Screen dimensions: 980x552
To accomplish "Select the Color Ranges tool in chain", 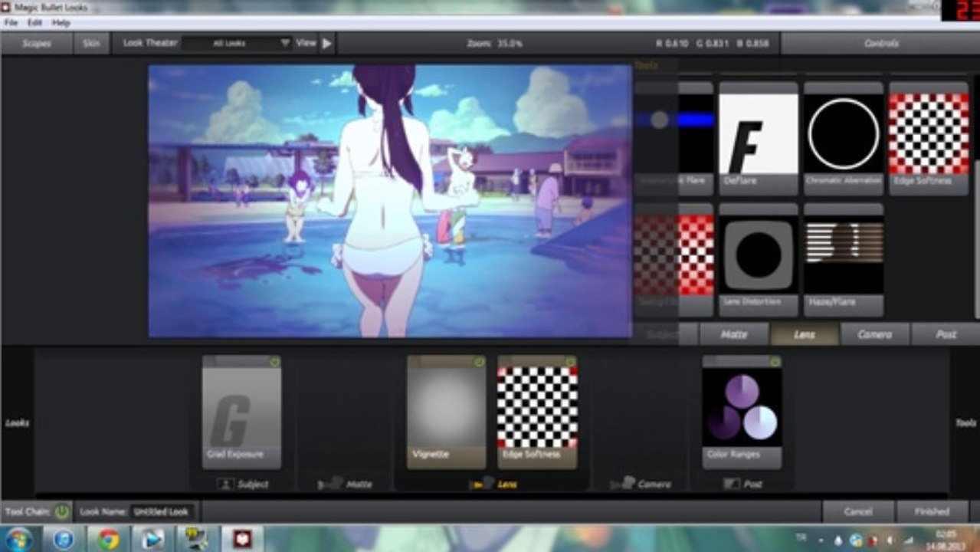I will (x=742, y=412).
